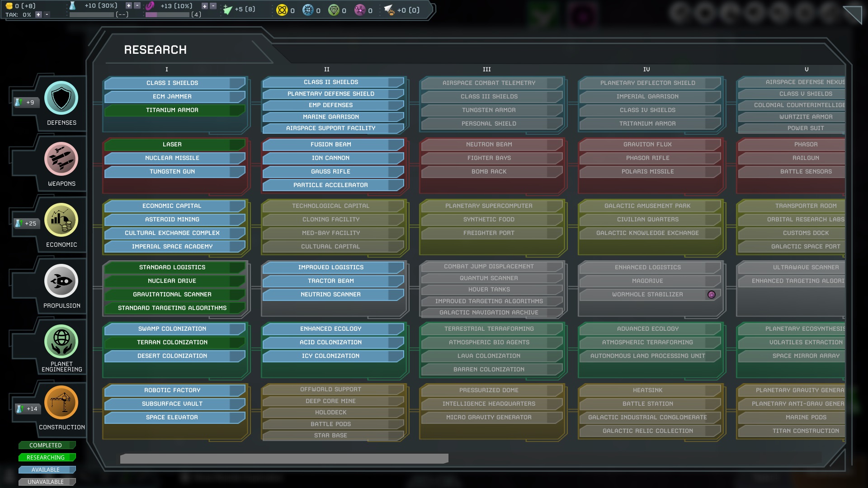Research Icy Colonization

tap(333, 356)
